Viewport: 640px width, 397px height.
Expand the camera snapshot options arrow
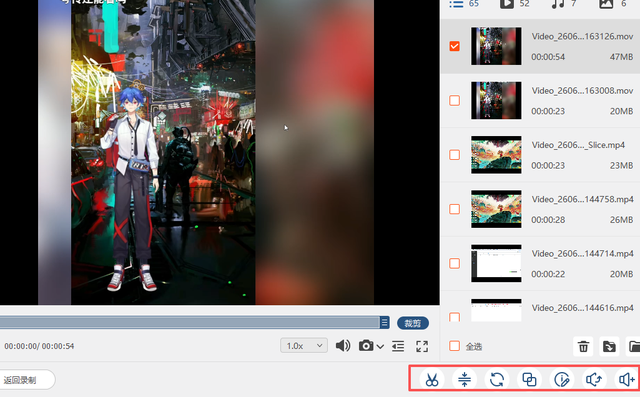(x=380, y=346)
